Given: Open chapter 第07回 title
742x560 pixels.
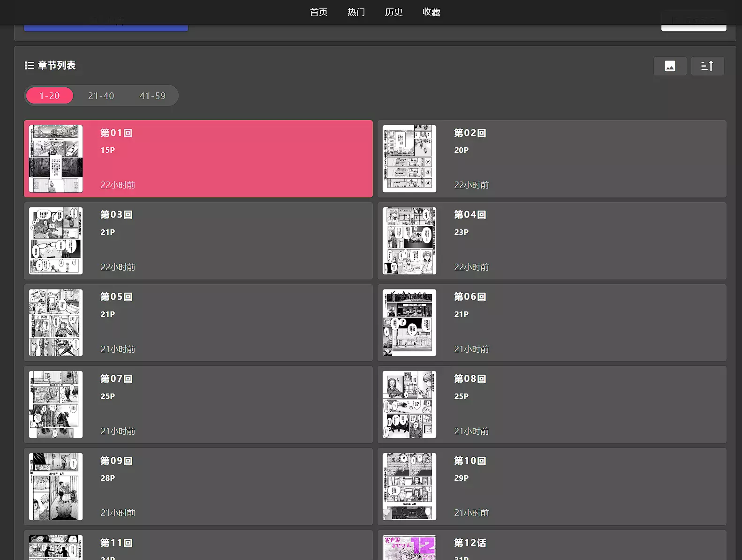Looking at the screenshot, I should tap(116, 379).
